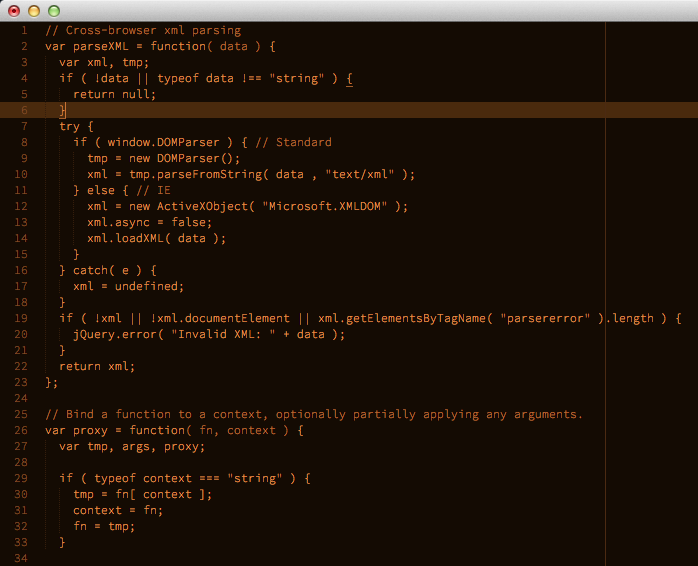Screen dimensions: 698x566
Task: Click 'fn = tmp;' on line 32
Action: (x=104, y=527)
